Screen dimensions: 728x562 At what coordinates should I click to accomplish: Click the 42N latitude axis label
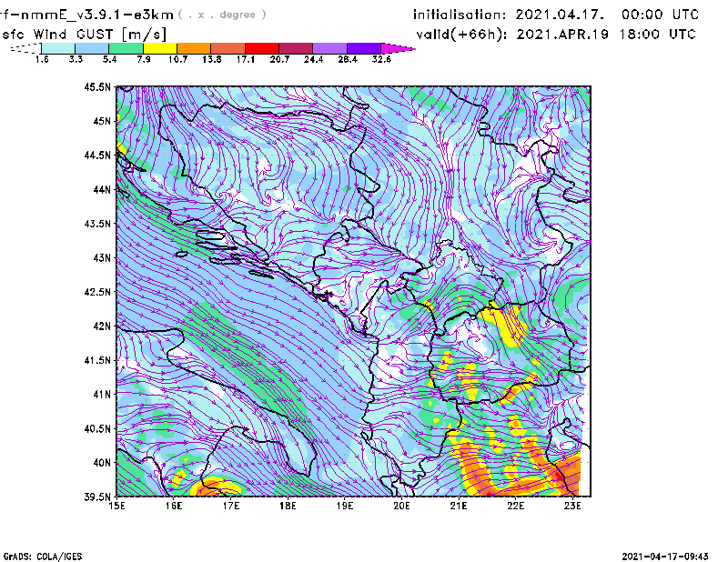click(x=100, y=326)
